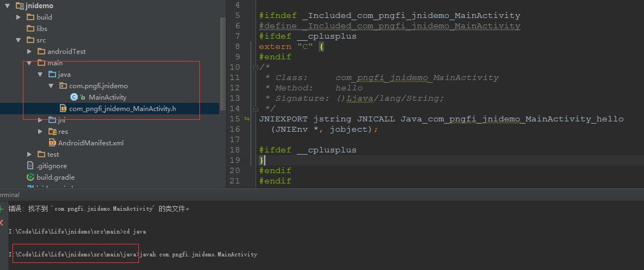This screenshot has height=270, width=644.
Task: Click gutter implementation arrow on line 15
Action: 247,119
